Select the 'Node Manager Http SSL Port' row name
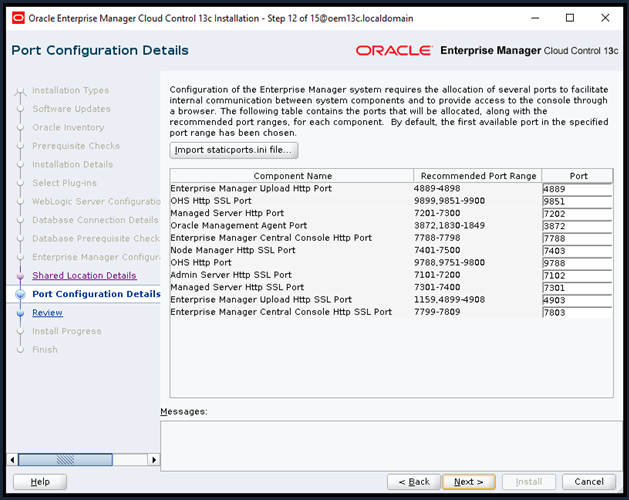The width and height of the screenshot is (629, 500). (233, 250)
